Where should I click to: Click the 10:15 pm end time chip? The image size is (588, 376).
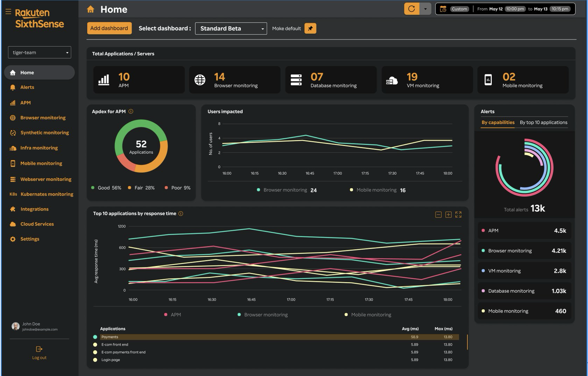click(560, 9)
